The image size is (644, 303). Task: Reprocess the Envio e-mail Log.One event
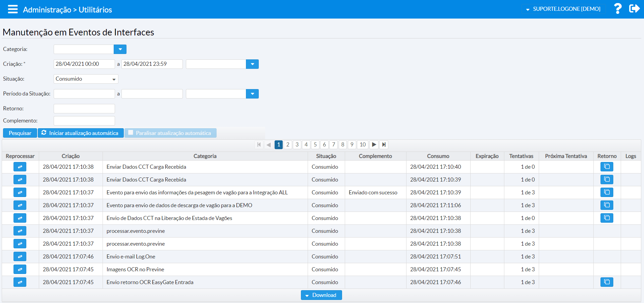(20, 256)
